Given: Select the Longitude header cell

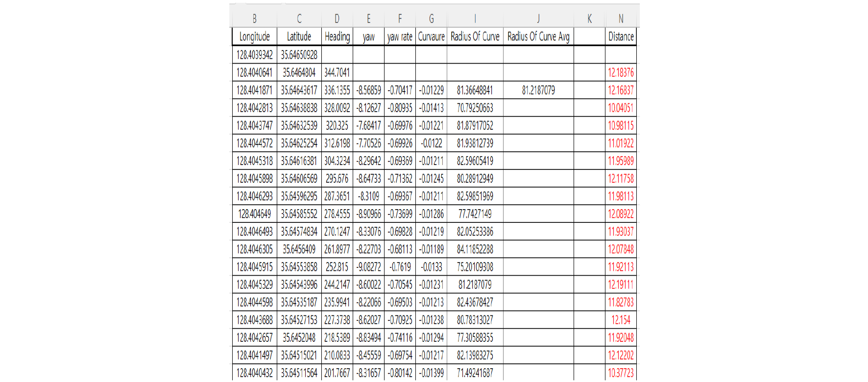Looking at the screenshot, I should pyautogui.click(x=254, y=37).
